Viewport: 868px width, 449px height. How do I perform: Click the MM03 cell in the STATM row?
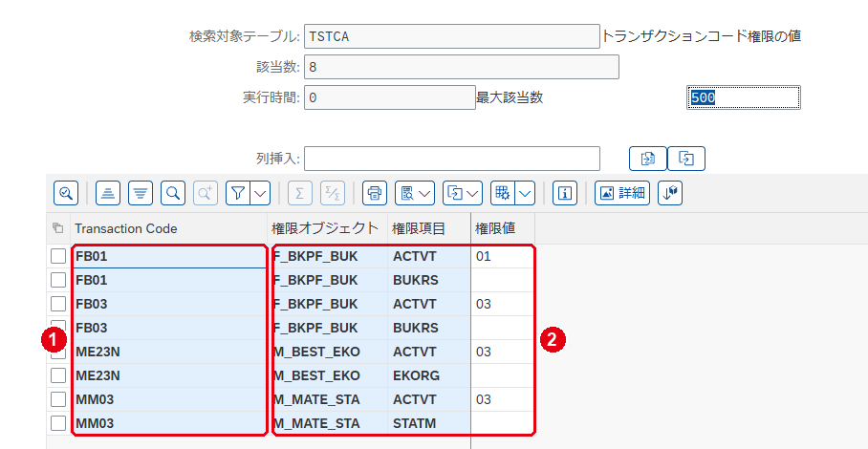click(x=169, y=423)
